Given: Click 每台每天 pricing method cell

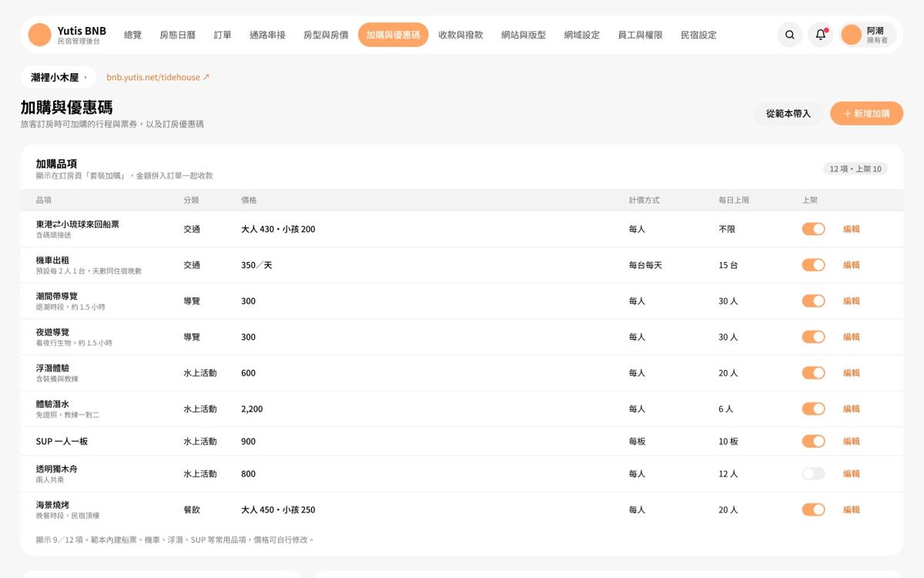Looking at the screenshot, I should (x=645, y=265).
